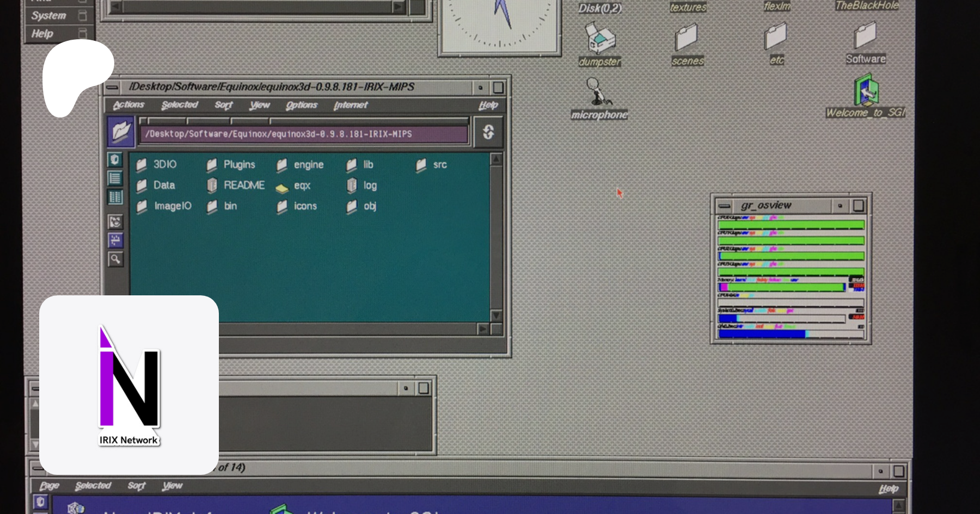Click the microphone desktop icon
This screenshot has width=980, height=514.
coord(598,92)
